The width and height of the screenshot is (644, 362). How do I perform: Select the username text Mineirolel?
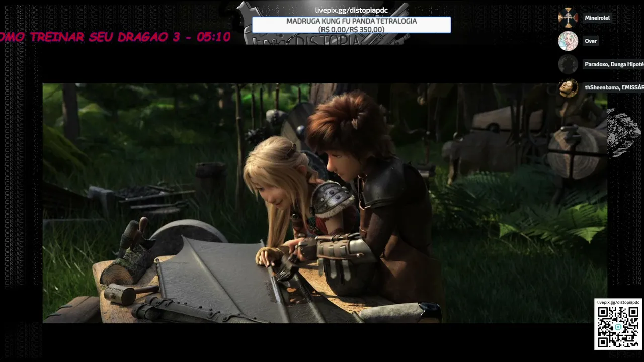(597, 18)
